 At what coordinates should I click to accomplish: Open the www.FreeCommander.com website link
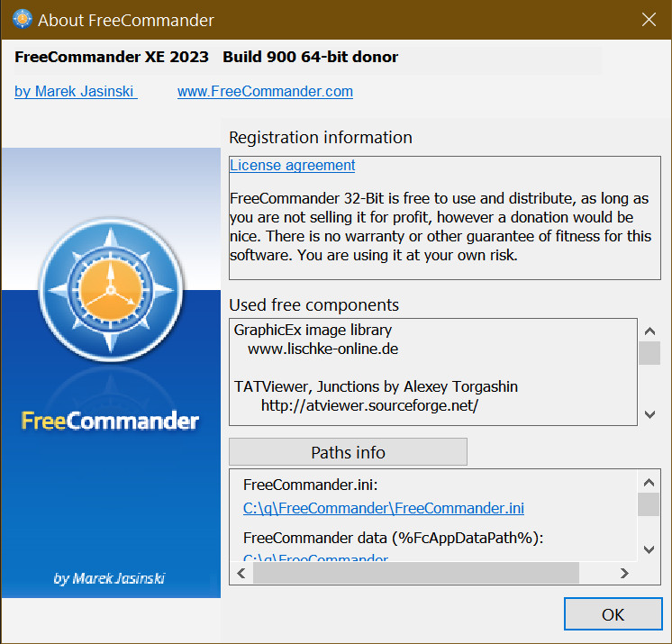click(x=265, y=91)
